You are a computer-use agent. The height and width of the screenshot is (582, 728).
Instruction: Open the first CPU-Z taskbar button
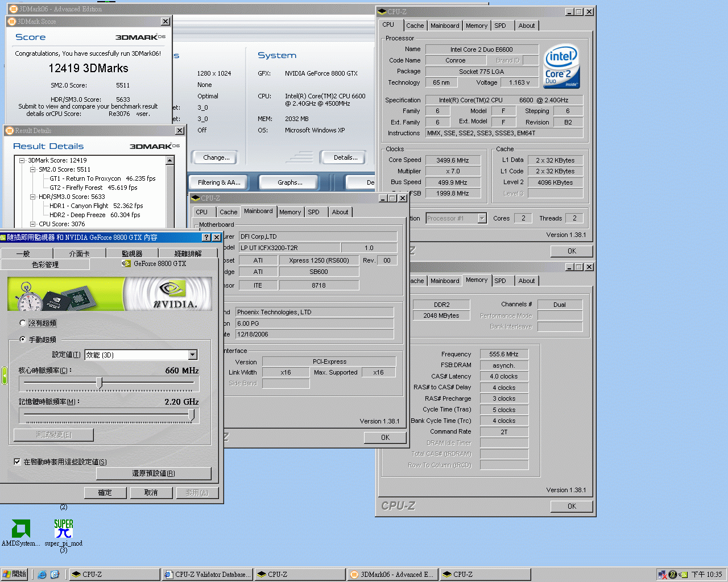(x=114, y=575)
